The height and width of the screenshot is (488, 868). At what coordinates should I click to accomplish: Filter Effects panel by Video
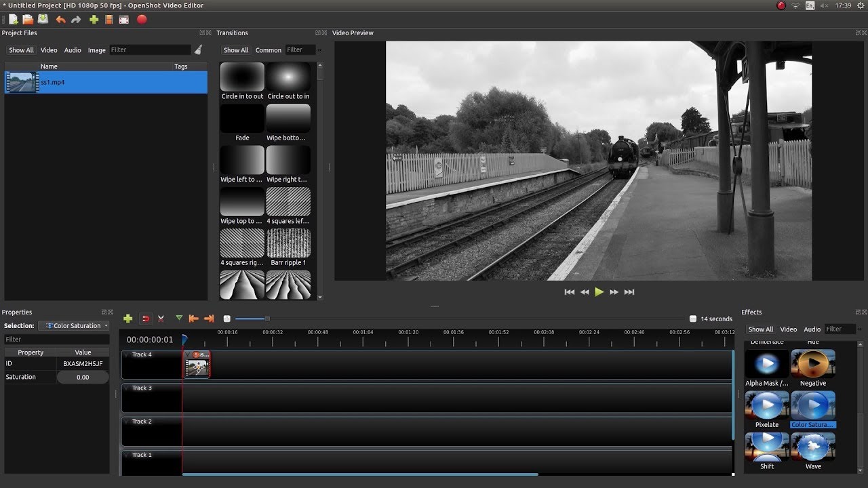pyautogui.click(x=789, y=329)
